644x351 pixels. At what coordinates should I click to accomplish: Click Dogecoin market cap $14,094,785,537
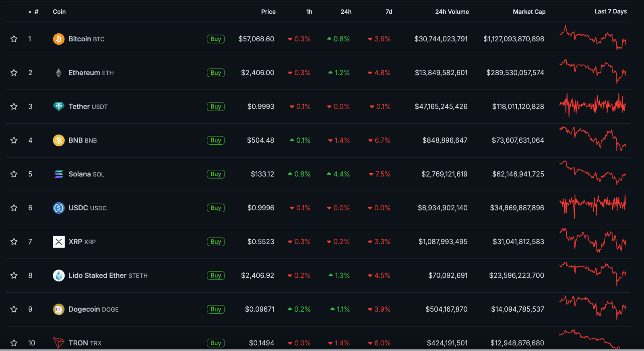518,309
